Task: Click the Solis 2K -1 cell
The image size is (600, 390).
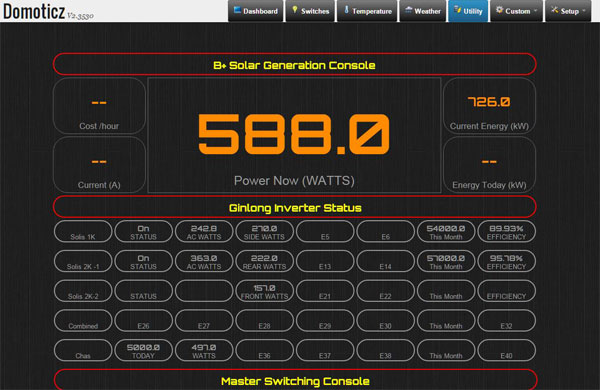Action: [83, 261]
